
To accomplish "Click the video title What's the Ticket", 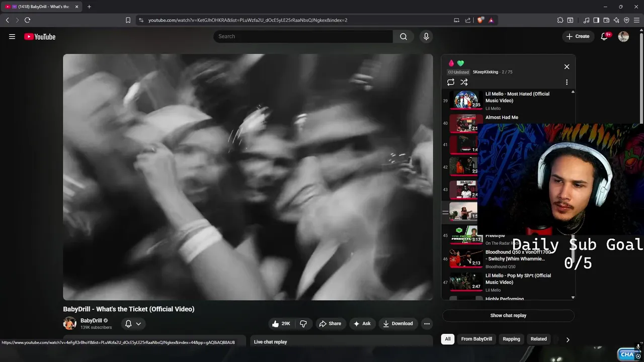I will pyautogui.click(x=129, y=309).
